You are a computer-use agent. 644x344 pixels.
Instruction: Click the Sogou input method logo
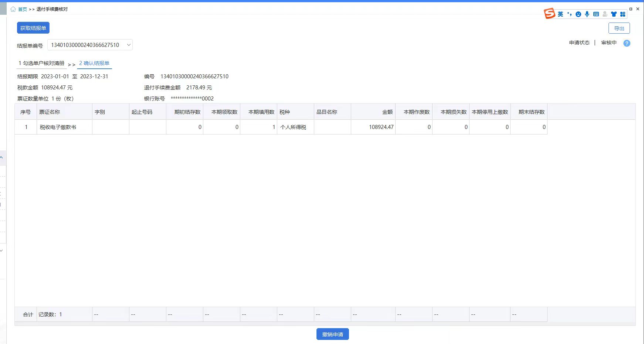tap(549, 14)
